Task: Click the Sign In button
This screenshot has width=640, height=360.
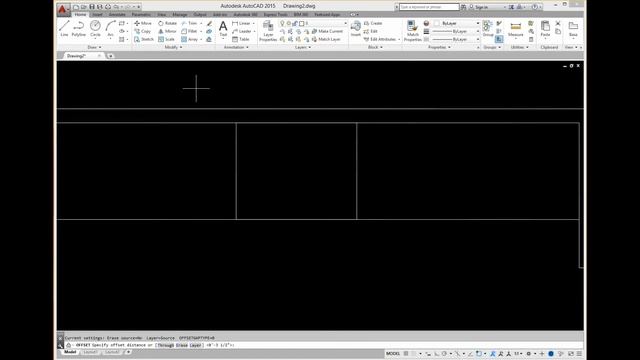Action: pyautogui.click(x=478, y=7)
